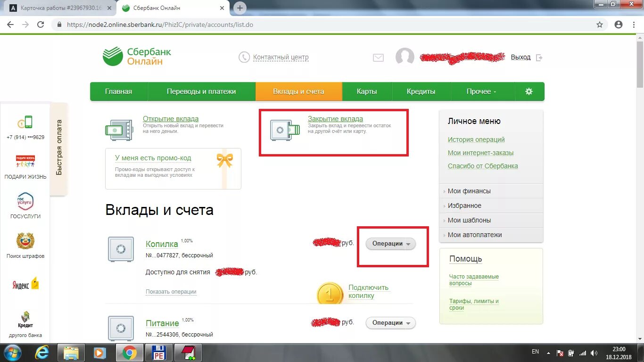644x362 pixels.
Task: Open the Chrome profile icon
Action: tap(619, 25)
